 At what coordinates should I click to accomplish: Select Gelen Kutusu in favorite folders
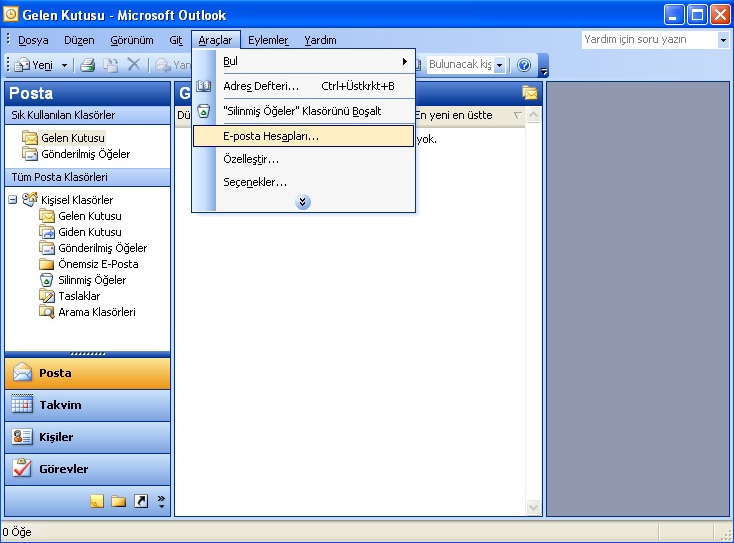tap(73, 138)
